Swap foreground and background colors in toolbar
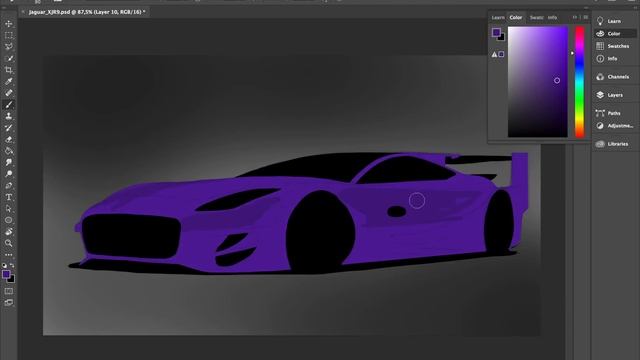Viewport: 640px width, 360px height. [x=12, y=265]
